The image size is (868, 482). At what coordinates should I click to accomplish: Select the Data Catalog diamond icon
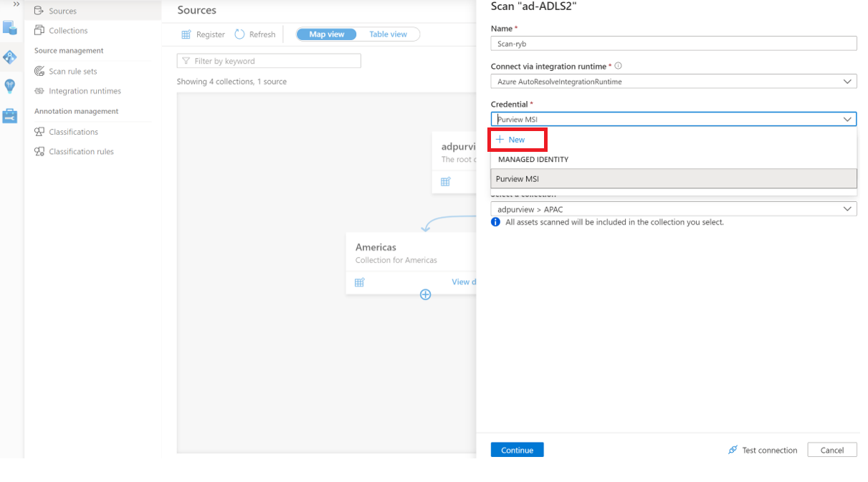[9, 57]
